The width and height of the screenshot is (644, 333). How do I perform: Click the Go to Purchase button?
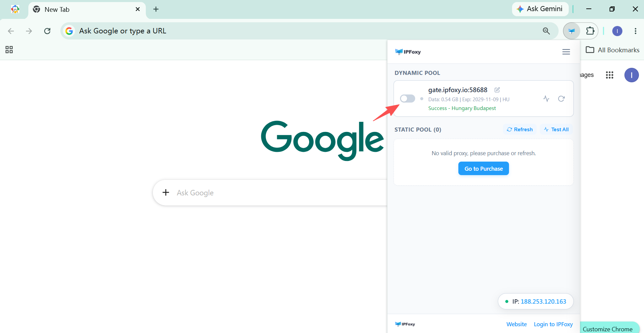coord(484,168)
